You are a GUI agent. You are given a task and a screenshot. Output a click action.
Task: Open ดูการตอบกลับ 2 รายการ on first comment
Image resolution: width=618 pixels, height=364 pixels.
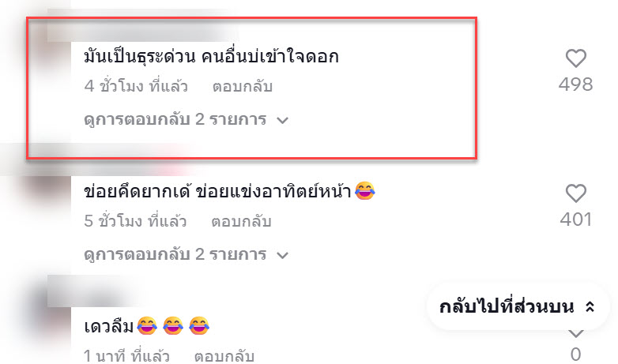tap(186, 119)
